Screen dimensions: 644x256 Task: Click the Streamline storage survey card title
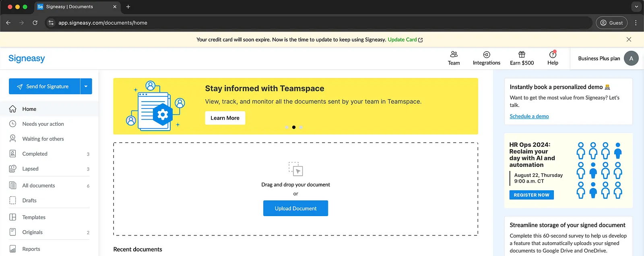point(568,225)
